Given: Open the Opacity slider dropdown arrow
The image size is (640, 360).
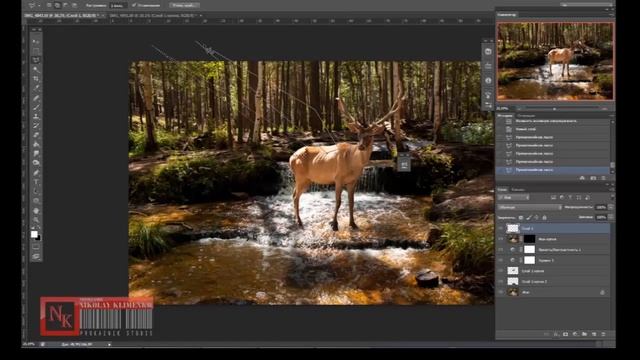Looking at the screenshot, I should 611,207.
